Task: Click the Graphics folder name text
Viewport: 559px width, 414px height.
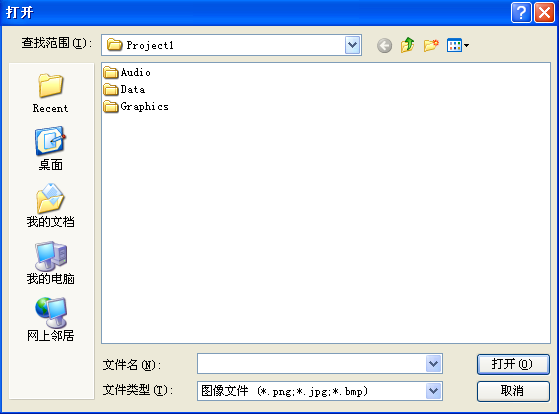Action: click(144, 107)
